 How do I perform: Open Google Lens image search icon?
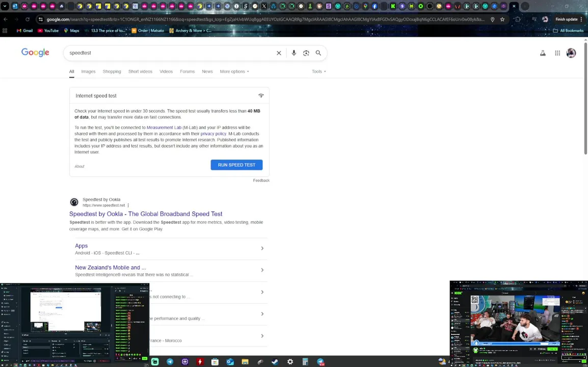pyautogui.click(x=306, y=53)
